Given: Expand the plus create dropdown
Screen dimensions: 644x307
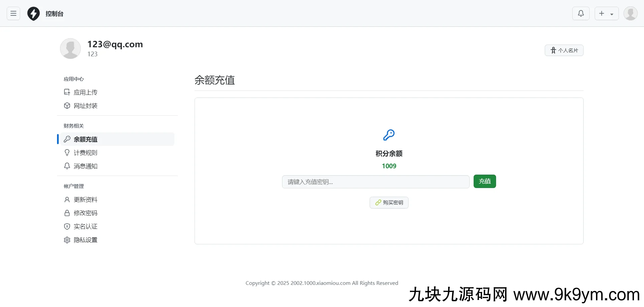Looking at the screenshot, I should coord(606,13).
